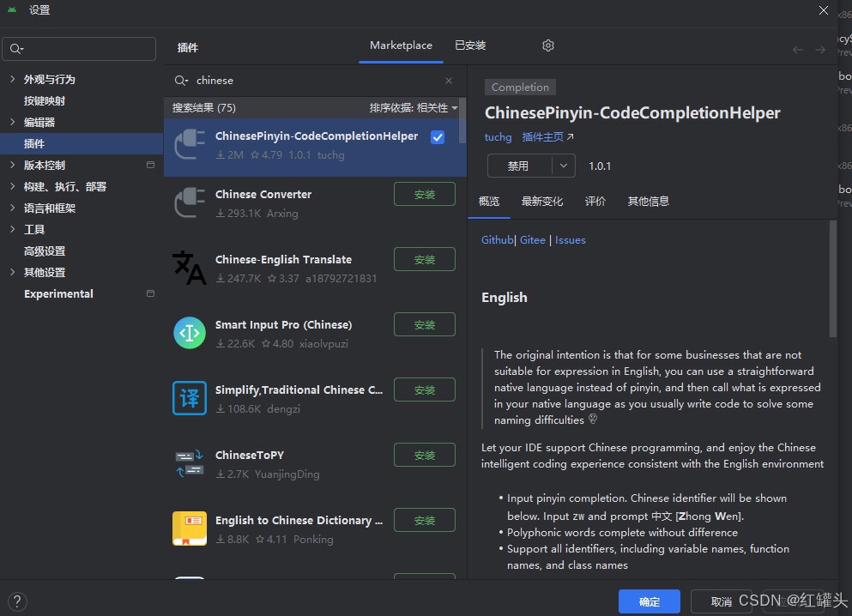The image size is (852, 616).
Task: Click the Simplify,Traditional Chinese plugin icon
Action: [x=189, y=397]
